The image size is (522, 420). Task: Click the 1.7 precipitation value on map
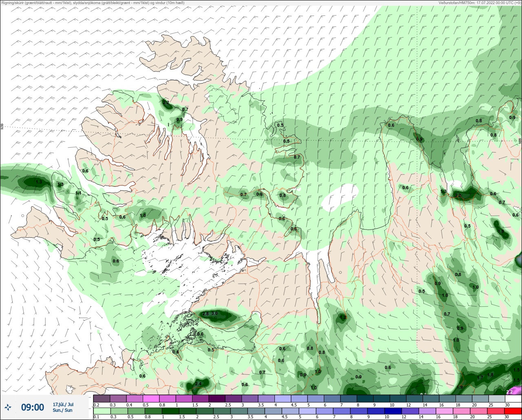click(x=480, y=378)
